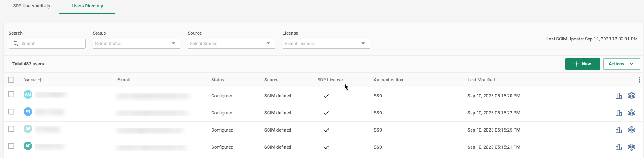Image resolution: width=644 pixels, height=158 pixels.
Task: Toggle the select-all users checkbox
Action: (11, 80)
